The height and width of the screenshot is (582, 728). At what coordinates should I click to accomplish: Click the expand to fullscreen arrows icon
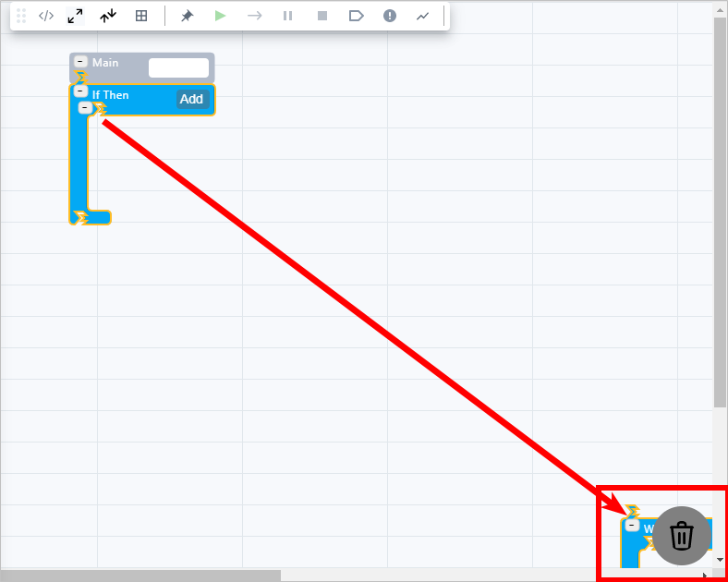[x=76, y=16]
